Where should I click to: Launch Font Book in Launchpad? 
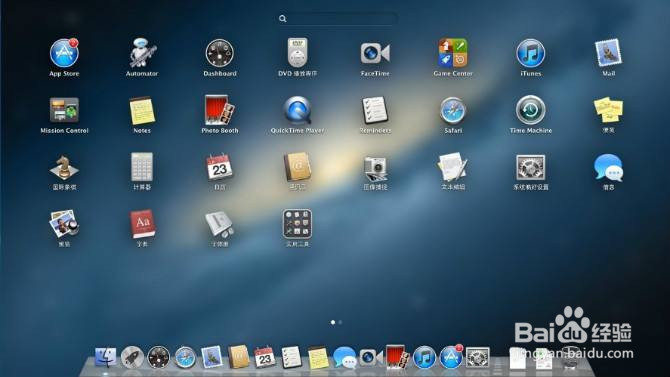[220, 223]
